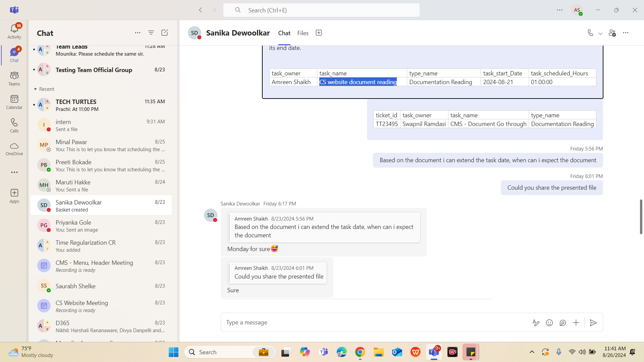Select the Chat tab in conversation

pos(284,33)
